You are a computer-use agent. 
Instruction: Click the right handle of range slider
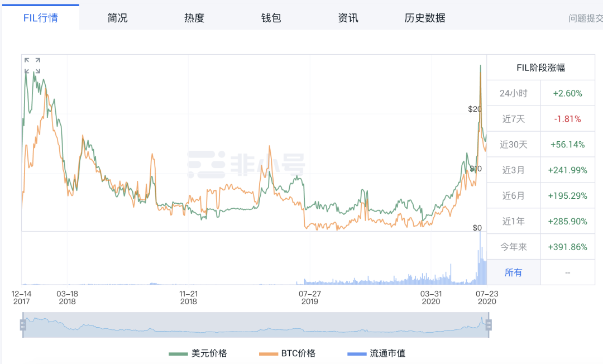pyautogui.click(x=489, y=324)
